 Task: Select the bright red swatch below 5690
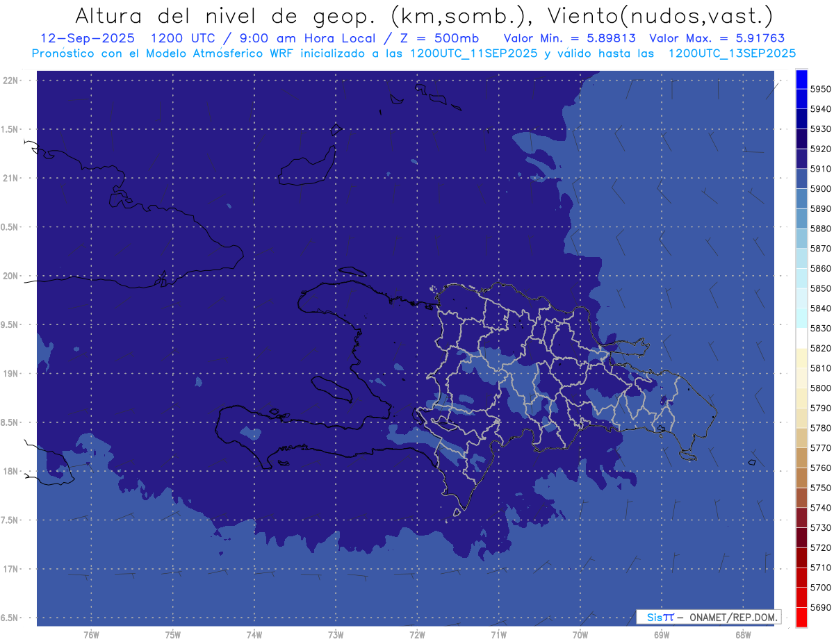801,617
